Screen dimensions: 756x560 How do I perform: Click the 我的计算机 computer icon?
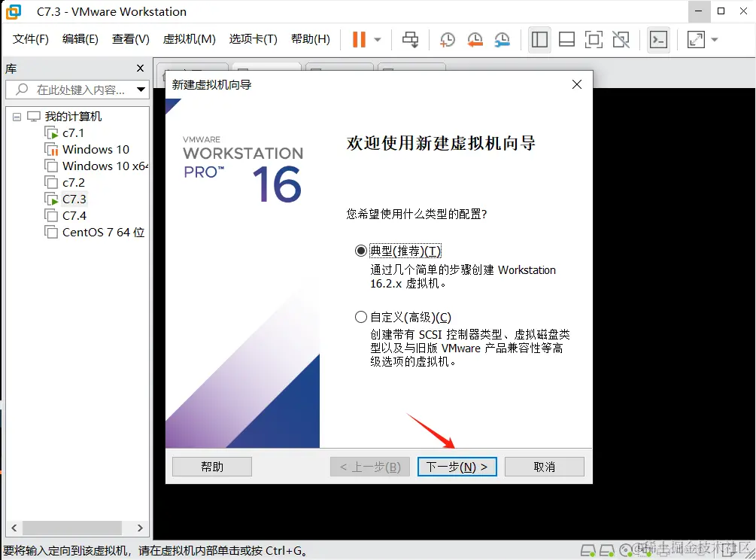point(33,116)
